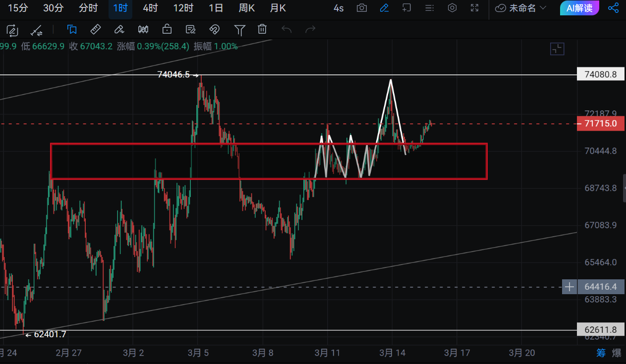The height and width of the screenshot is (364, 626).
Task: Expand the 未命名 layout dropdown
Action: click(x=520, y=8)
